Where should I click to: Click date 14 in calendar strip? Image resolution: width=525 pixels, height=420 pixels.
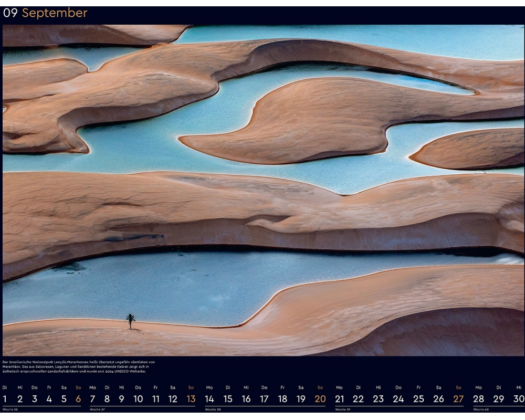[x=209, y=399]
